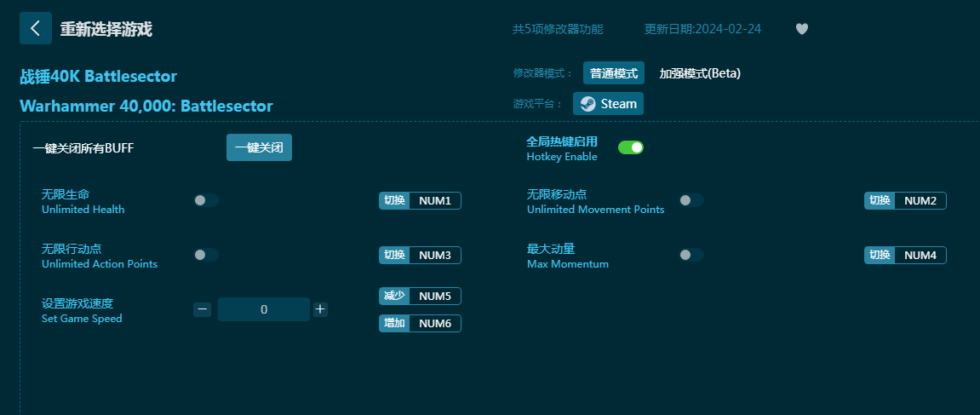Click the heart favorite icon
Viewport: 980px width, 415px height.
tap(802, 29)
